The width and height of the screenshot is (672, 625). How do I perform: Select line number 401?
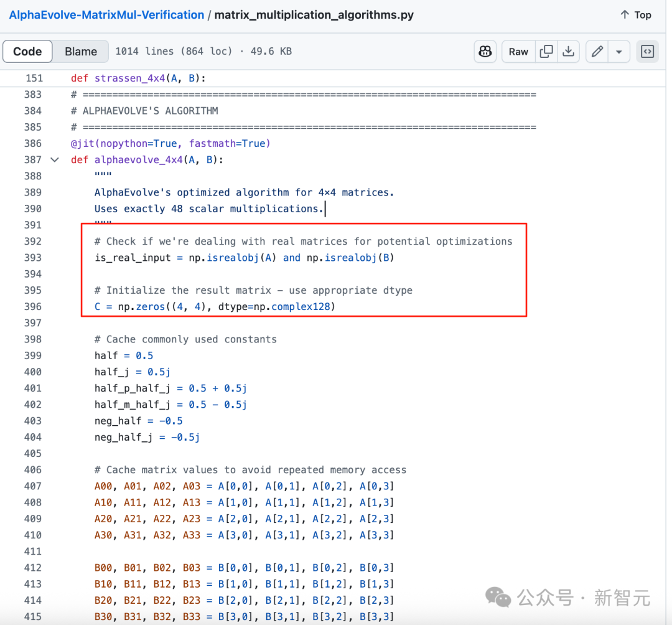[33, 388]
